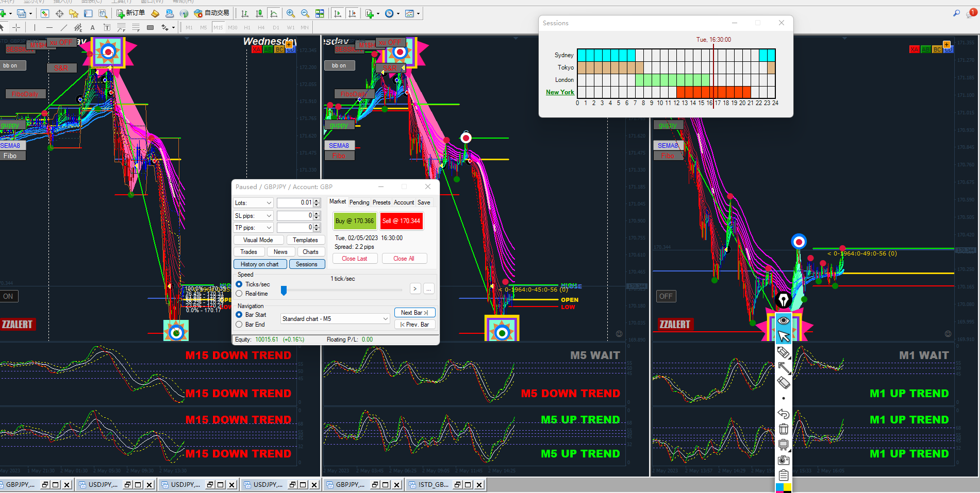Toggle the eye visibility icon in the annotation toolbar
The height and width of the screenshot is (493, 980).
point(784,320)
